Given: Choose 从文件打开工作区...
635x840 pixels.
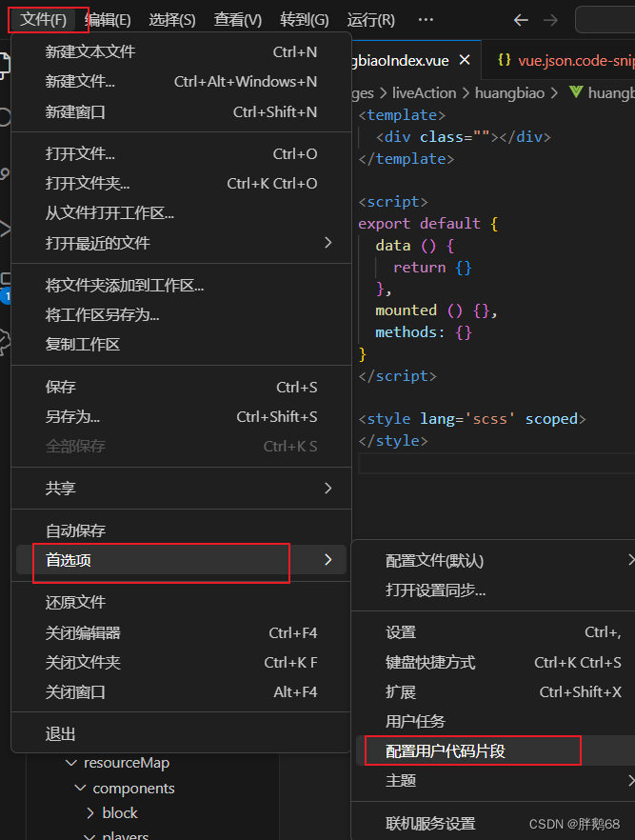Looking at the screenshot, I should [x=181, y=213].
